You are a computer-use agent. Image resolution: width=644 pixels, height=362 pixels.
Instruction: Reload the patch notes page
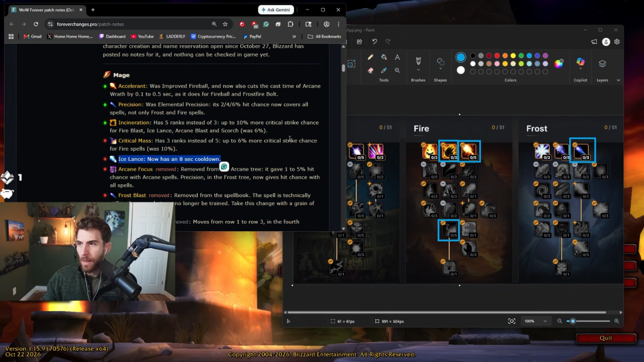36,24
